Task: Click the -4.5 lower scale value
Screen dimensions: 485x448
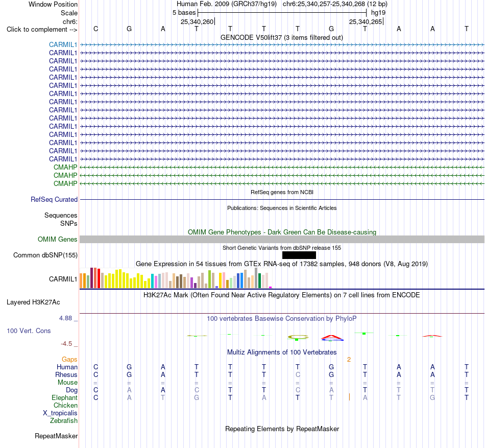Action: [66, 343]
